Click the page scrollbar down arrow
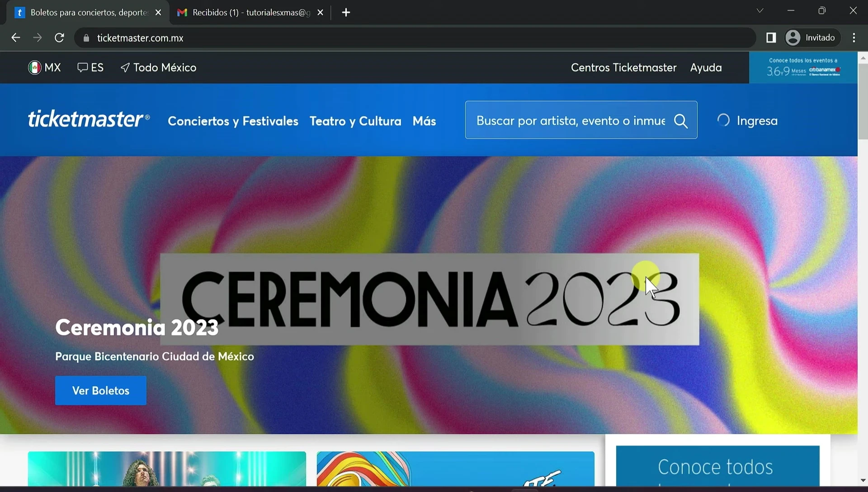868x492 pixels. click(863, 481)
